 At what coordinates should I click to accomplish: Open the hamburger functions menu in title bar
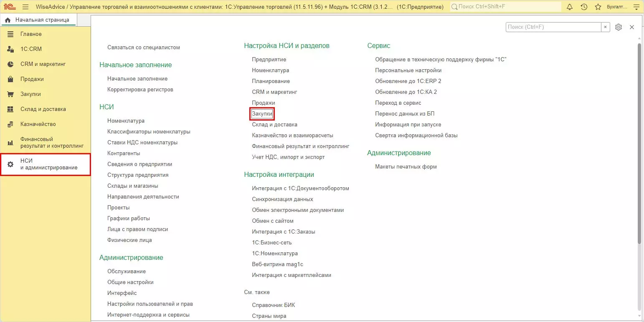pos(25,7)
